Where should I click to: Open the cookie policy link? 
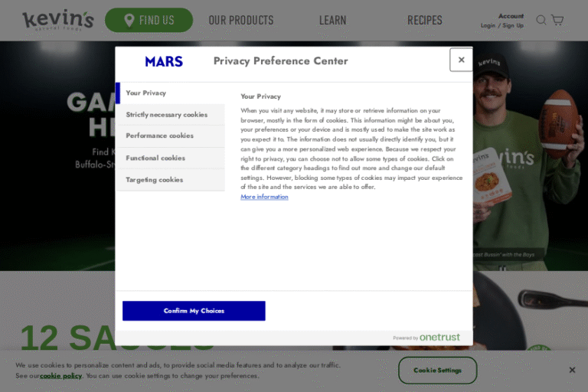coord(60,376)
